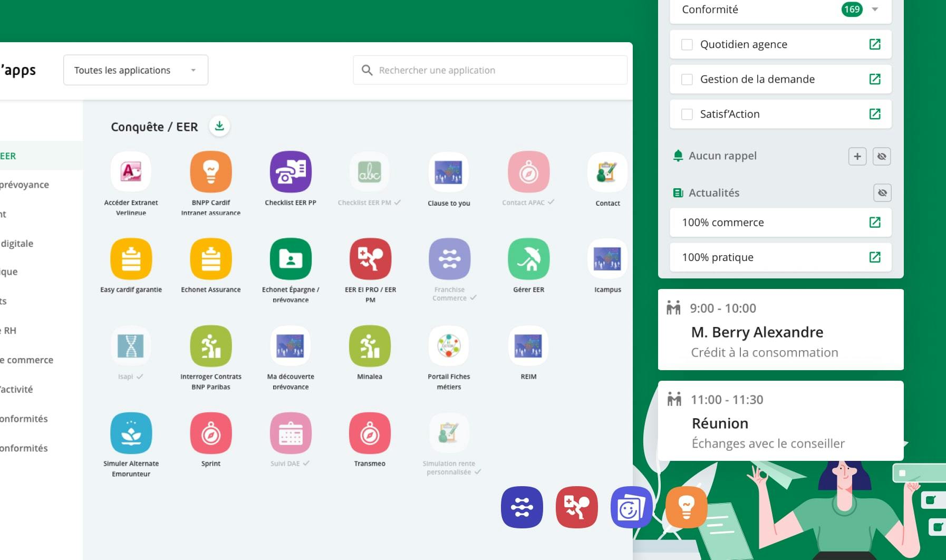This screenshot has height=560, width=946.
Task: Open the EER EI PRO / EER PM app
Action: click(370, 259)
